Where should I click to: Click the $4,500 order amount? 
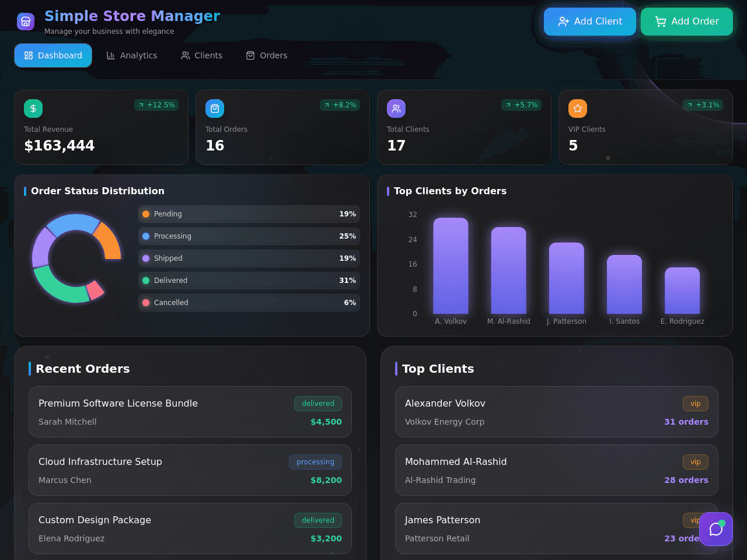tap(326, 422)
